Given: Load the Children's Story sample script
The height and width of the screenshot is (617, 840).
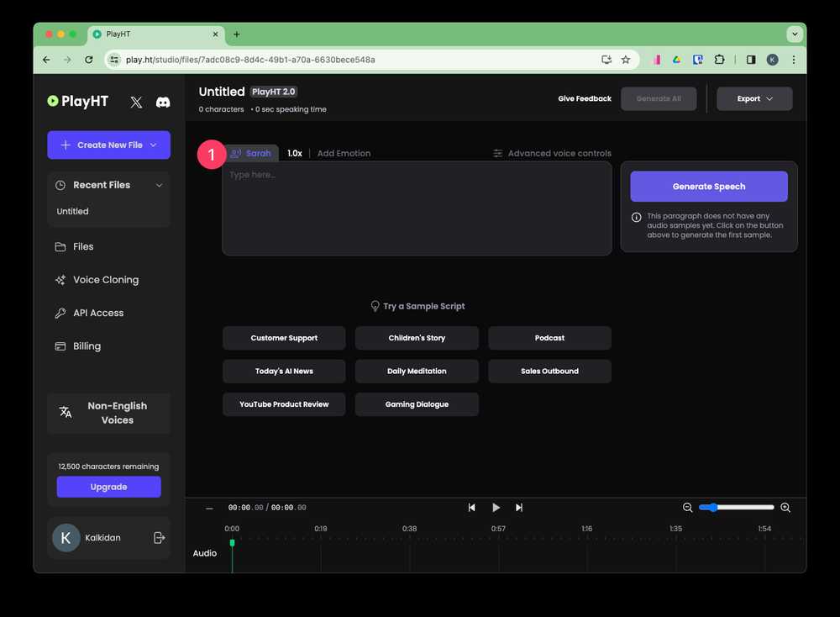Looking at the screenshot, I should [x=417, y=338].
